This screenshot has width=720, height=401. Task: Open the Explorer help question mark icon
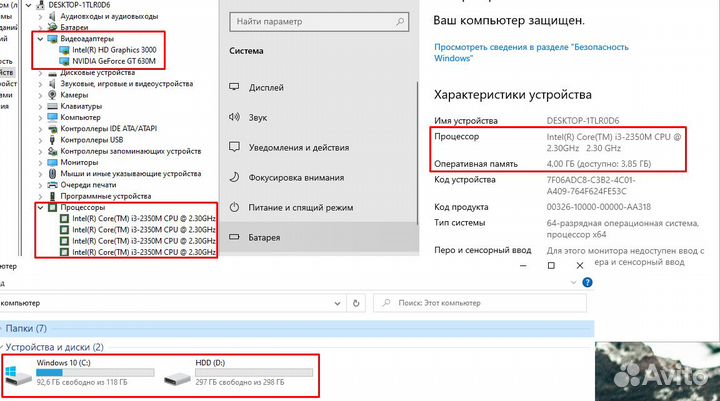tap(587, 282)
